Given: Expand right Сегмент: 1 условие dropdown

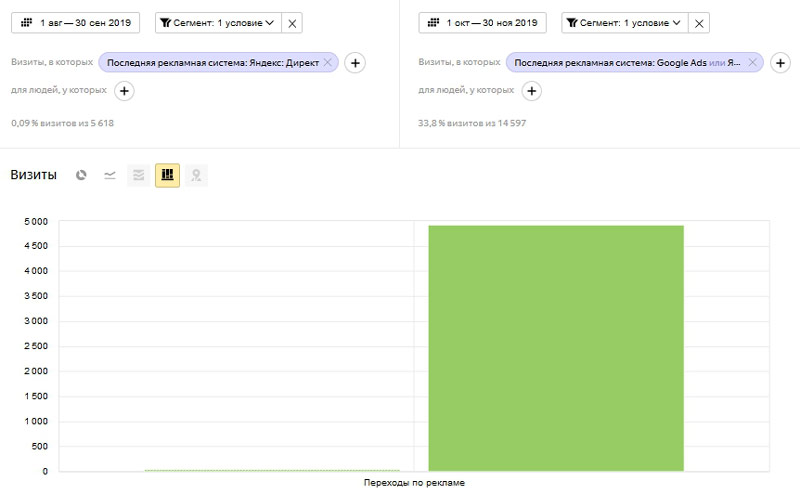Looking at the screenshot, I should tap(625, 23).
